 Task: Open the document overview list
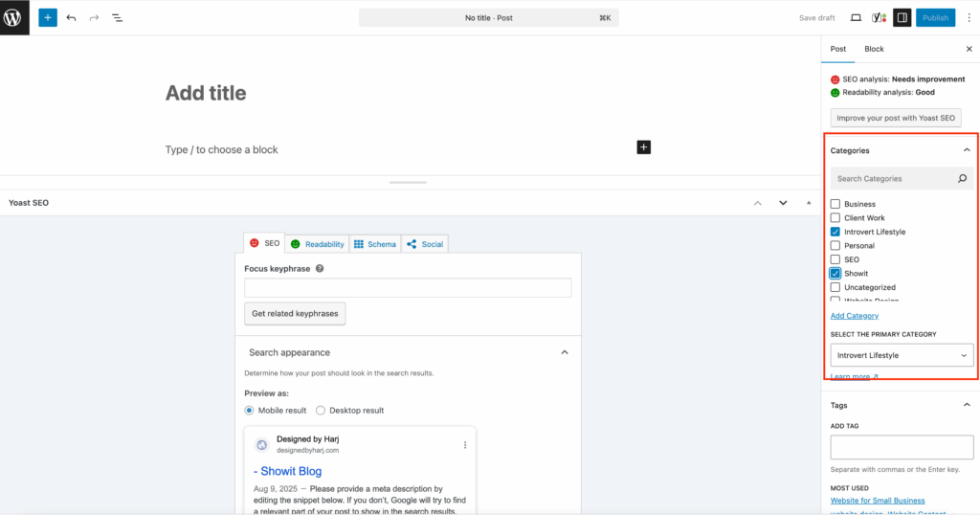click(117, 17)
